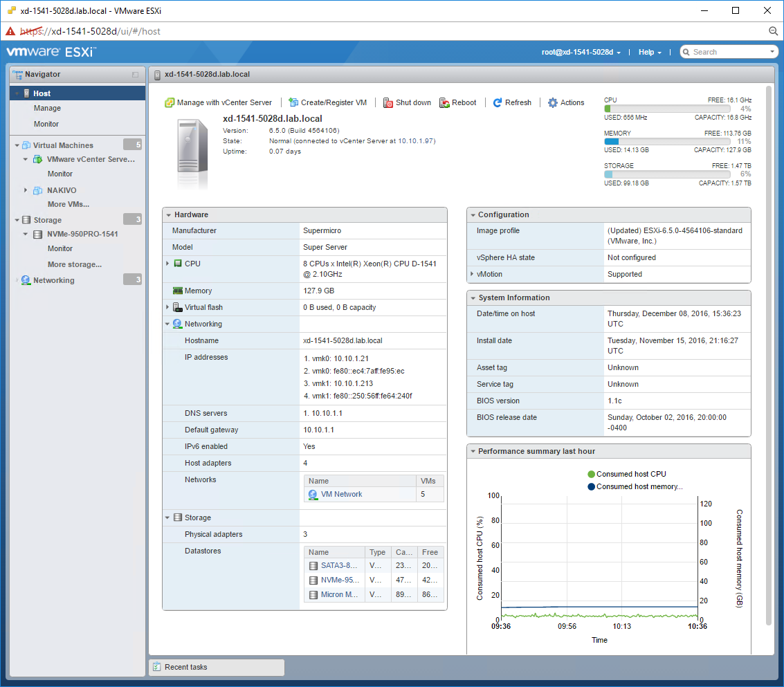The image size is (784, 687).
Task: Collapse the Hardware panel
Action: click(169, 215)
